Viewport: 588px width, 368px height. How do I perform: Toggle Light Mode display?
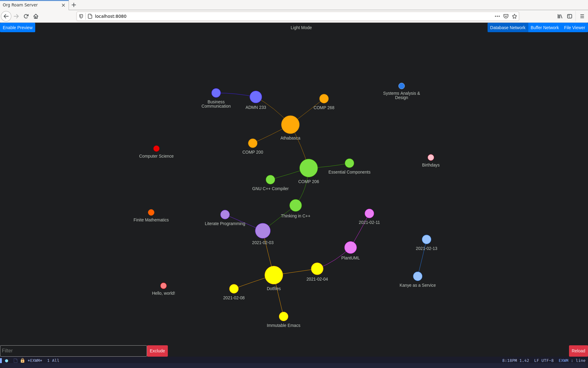coord(300,28)
